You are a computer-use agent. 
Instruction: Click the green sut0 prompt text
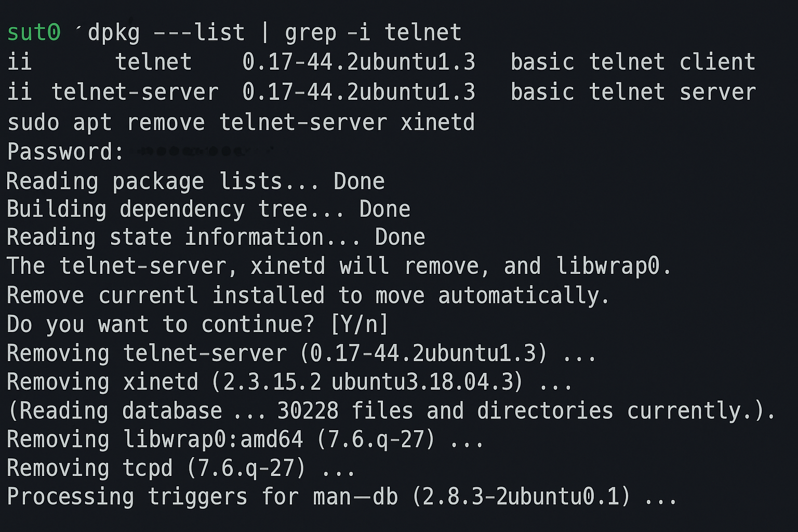pos(34,33)
